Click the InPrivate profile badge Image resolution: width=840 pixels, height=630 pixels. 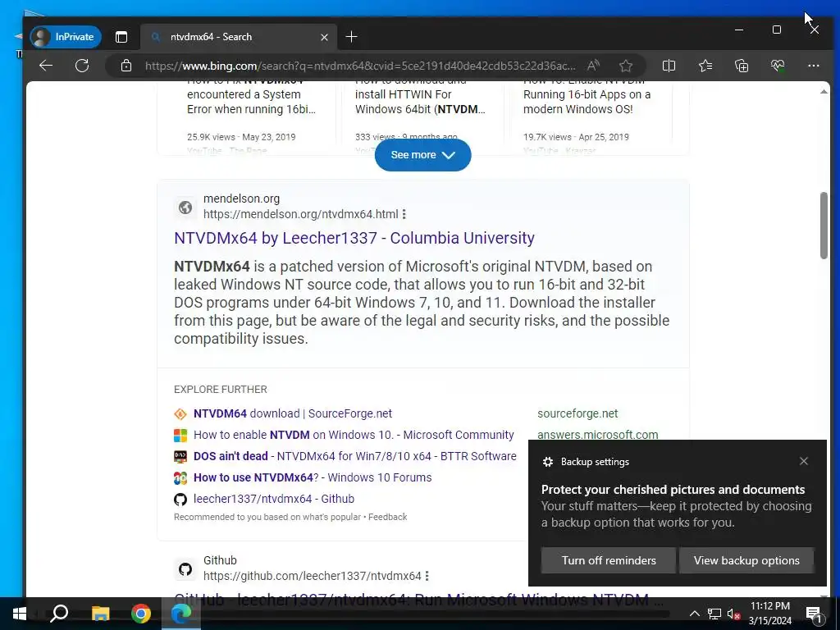click(66, 37)
